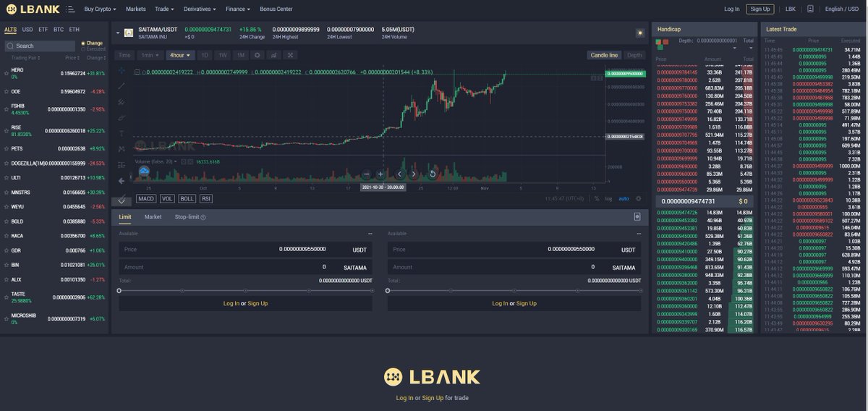Screen dimensions: 868x411
Task: Pan chart left with arrow button
Action: coord(399,174)
